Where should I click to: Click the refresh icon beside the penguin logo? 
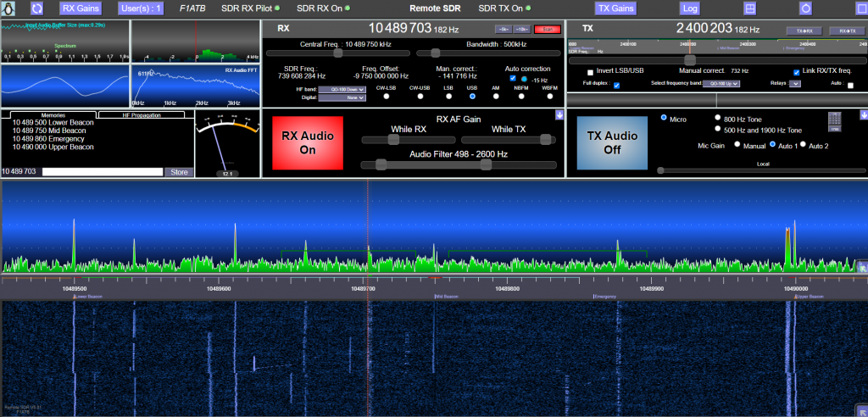[x=36, y=8]
